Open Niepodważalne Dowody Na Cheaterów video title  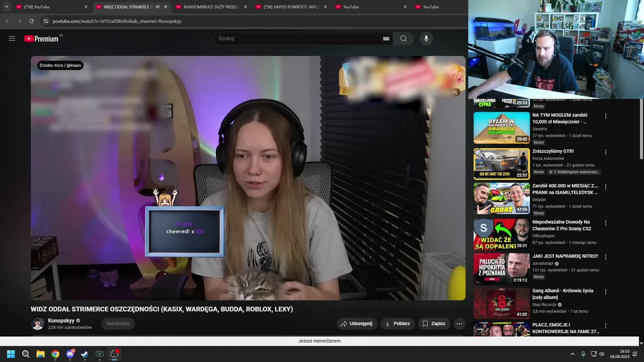562,225
